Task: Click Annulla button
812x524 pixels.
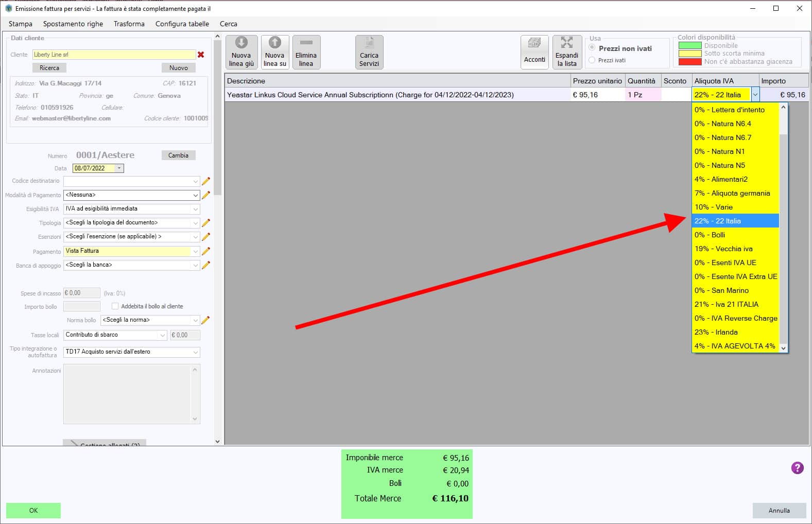Action: (779, 510)
